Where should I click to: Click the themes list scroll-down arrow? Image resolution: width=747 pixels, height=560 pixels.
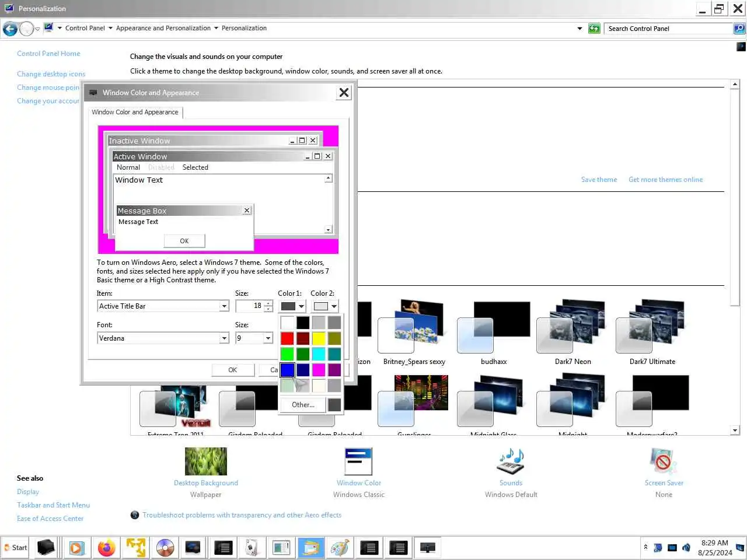735,430
